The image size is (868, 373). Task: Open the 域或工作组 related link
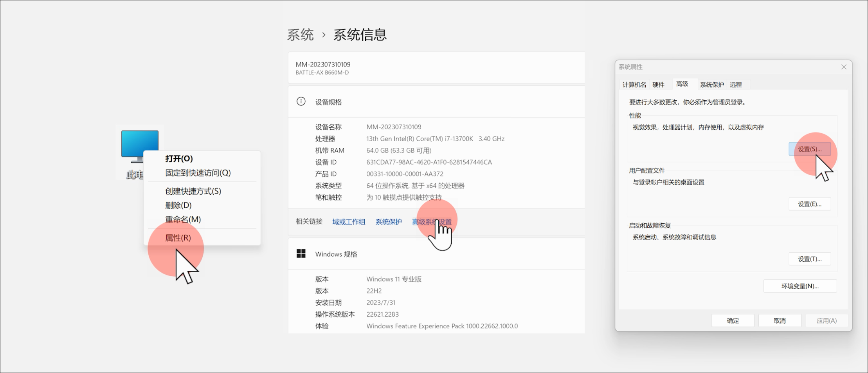349,222
